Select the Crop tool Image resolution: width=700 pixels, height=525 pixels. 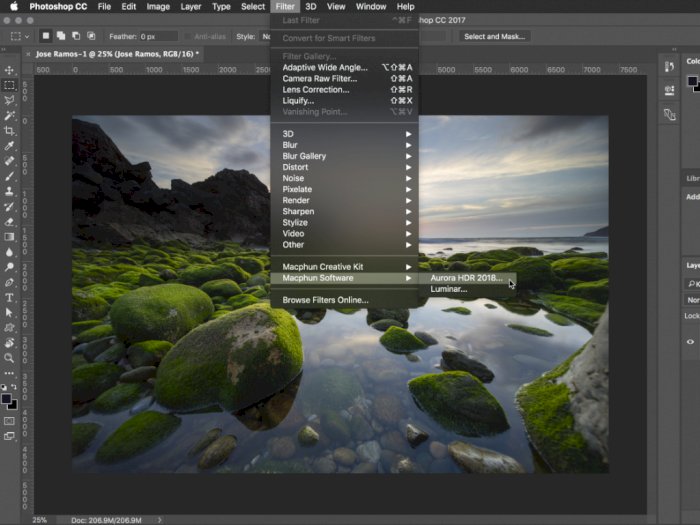[x=9, y=131]
